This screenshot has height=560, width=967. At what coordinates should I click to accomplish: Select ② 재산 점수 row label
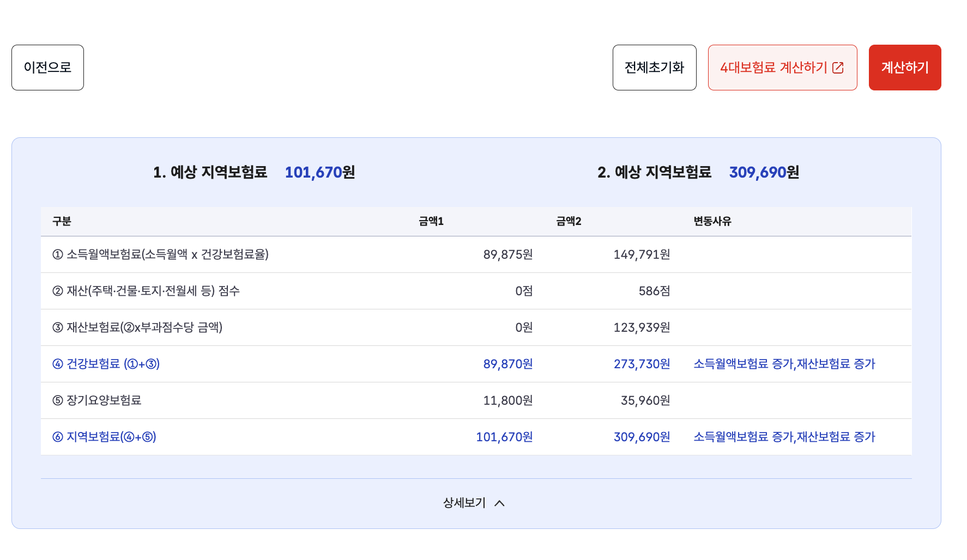point(146,291)
